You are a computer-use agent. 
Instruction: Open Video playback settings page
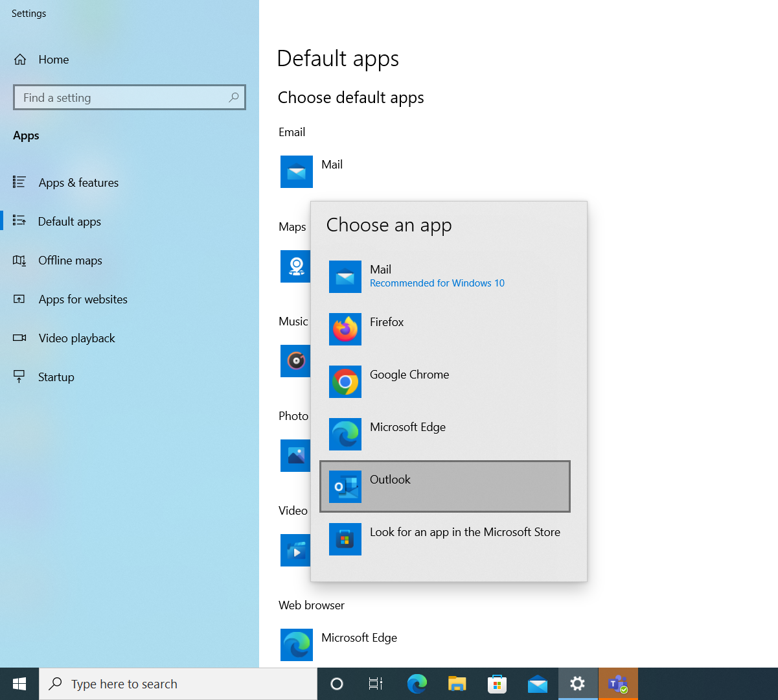coord(130,338)
